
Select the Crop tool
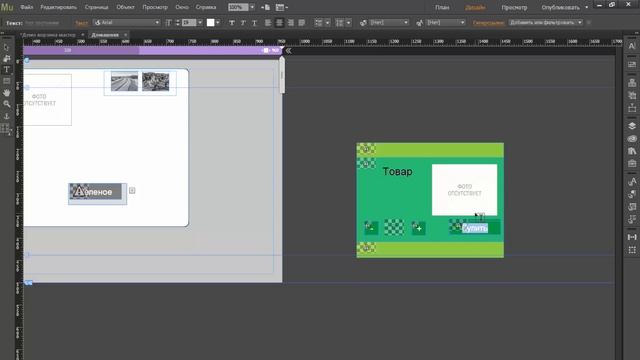7,59
